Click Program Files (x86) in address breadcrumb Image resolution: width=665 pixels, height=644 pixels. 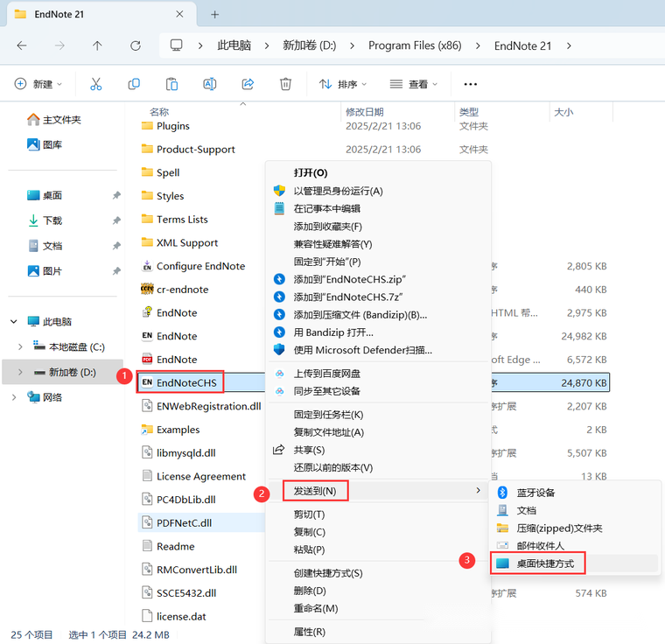(x=415, y=45)
